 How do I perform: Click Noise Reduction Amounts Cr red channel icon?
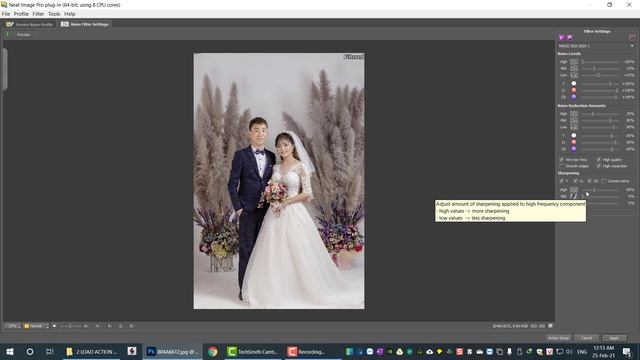pyautogui.click(x=573, y=142)
